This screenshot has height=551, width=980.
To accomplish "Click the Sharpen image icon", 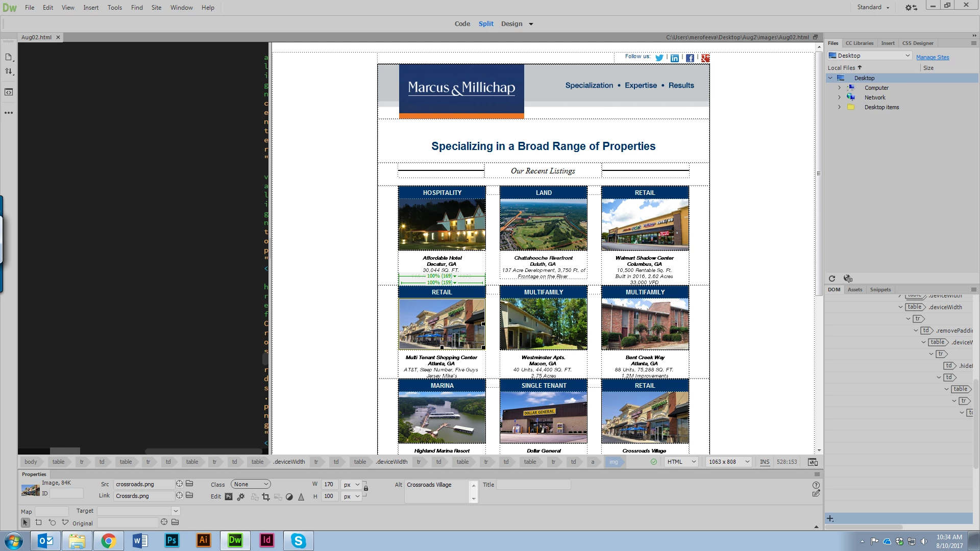I will pos(301,497).
